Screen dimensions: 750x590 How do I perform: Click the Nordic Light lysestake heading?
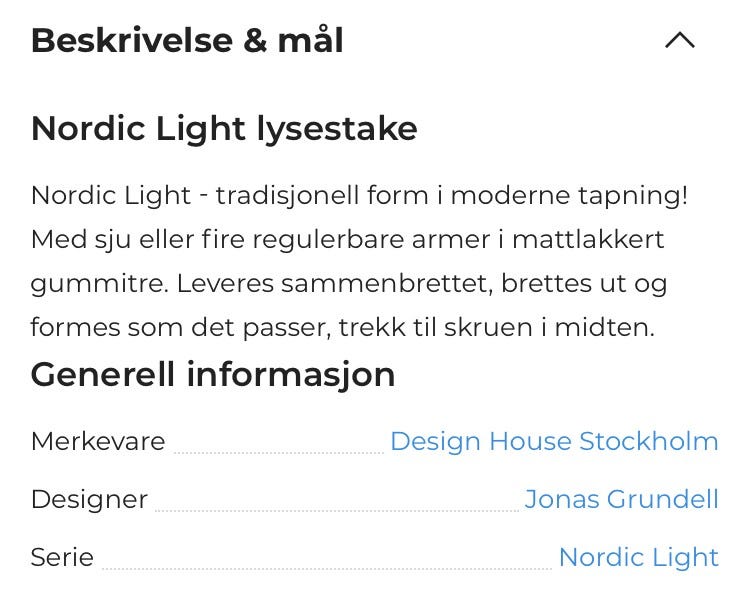224,129
